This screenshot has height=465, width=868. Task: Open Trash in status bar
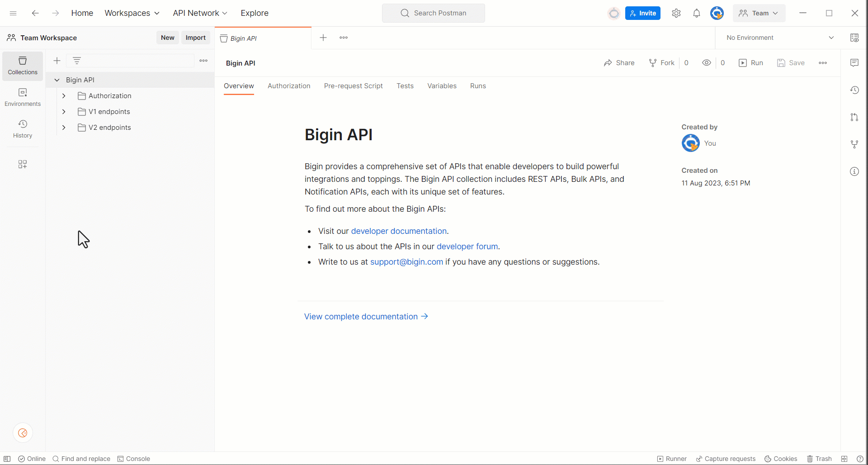pos(819,459)
